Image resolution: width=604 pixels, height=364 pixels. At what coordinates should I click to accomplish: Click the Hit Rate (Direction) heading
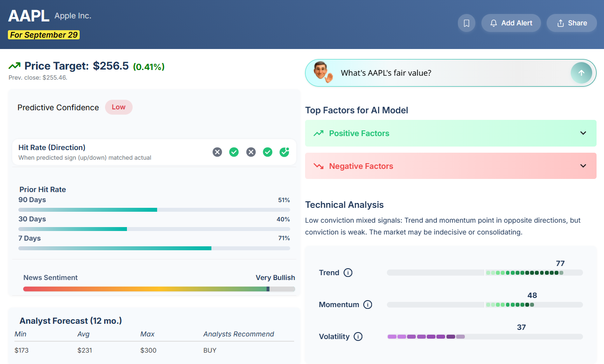coord(52,147)
